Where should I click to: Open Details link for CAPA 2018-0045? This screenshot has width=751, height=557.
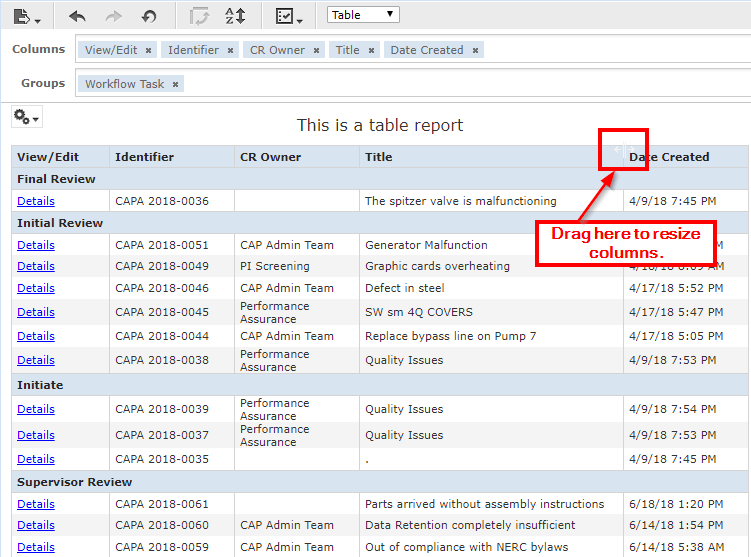pyautogui.click(x=36, y=312)
